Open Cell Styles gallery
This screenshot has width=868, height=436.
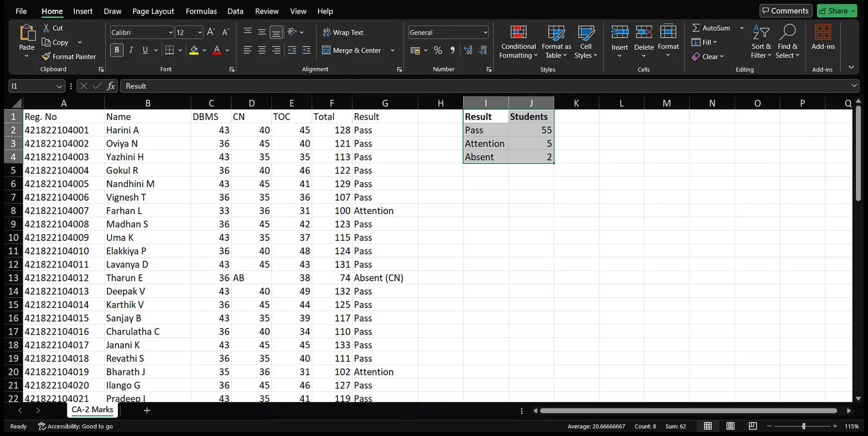(586, 42)
